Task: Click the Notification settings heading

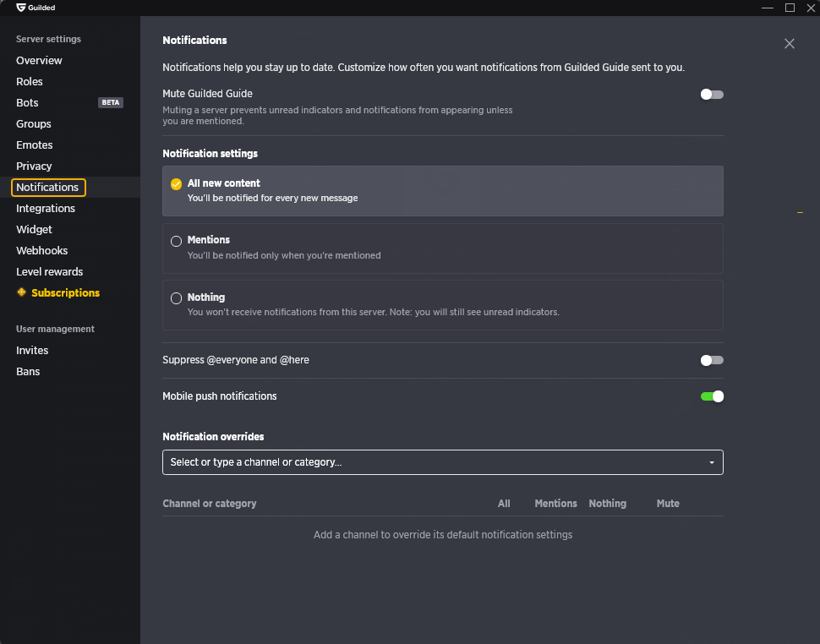Action: [x=210, y=153]
